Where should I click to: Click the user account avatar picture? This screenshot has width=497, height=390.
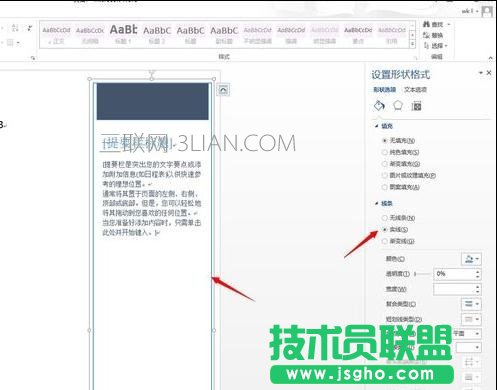point(487,12)
